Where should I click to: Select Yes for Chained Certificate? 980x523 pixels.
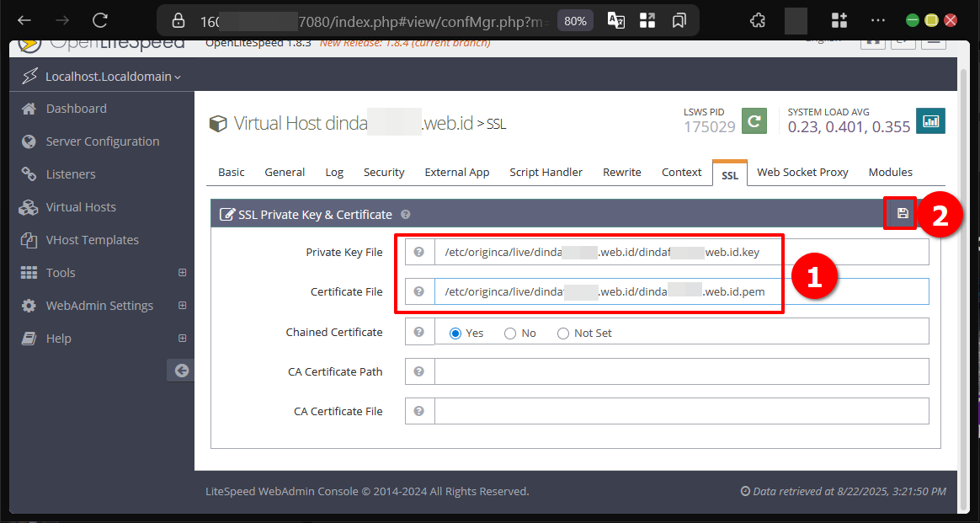(455, 333)
